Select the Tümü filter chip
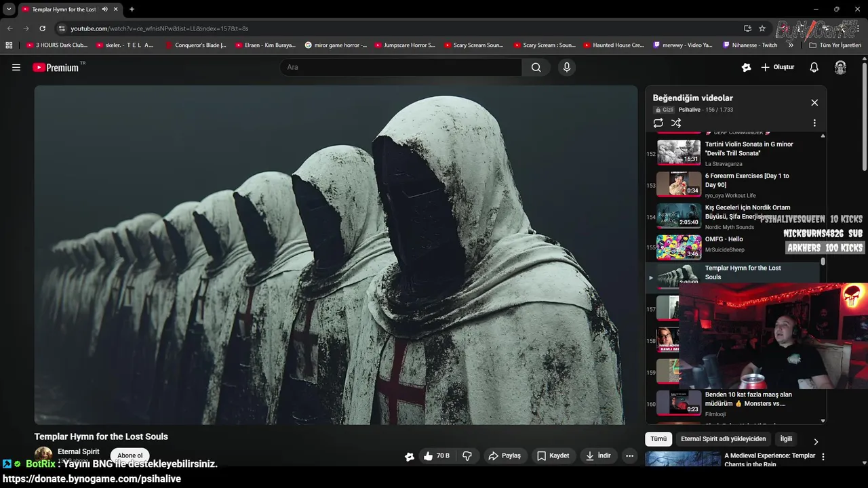 coord(658,439)
